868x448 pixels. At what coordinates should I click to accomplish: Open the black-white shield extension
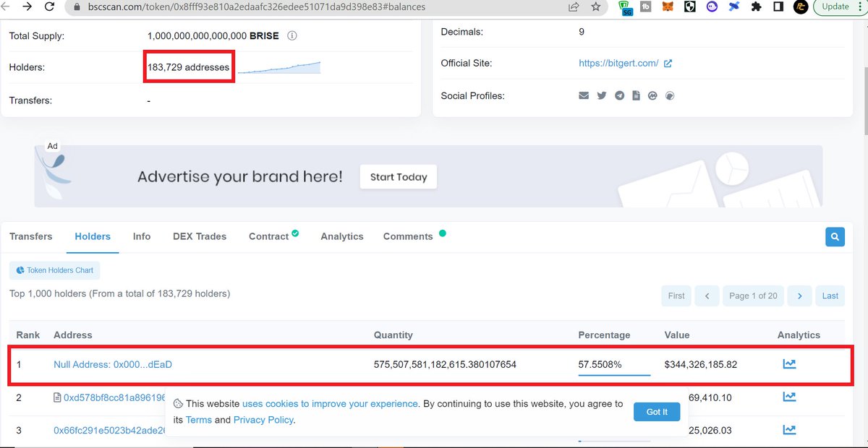point(690,7)
